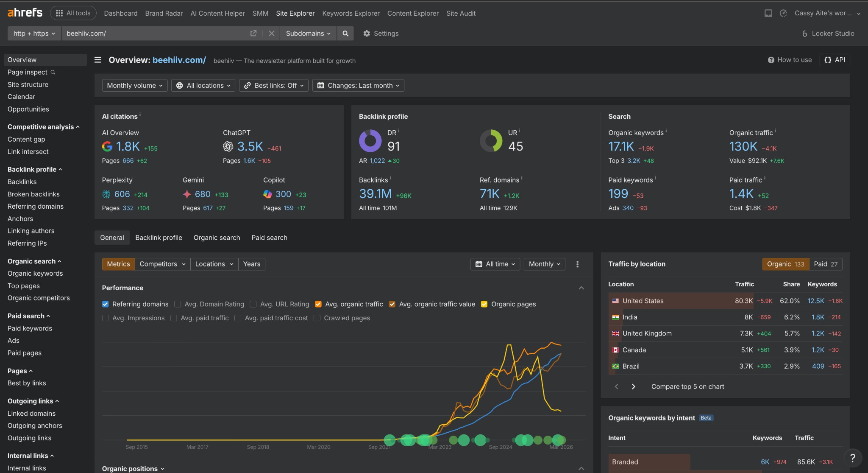Open Looker Studio
This screenshot has width=868, height=473.
[x=826, y=33]
